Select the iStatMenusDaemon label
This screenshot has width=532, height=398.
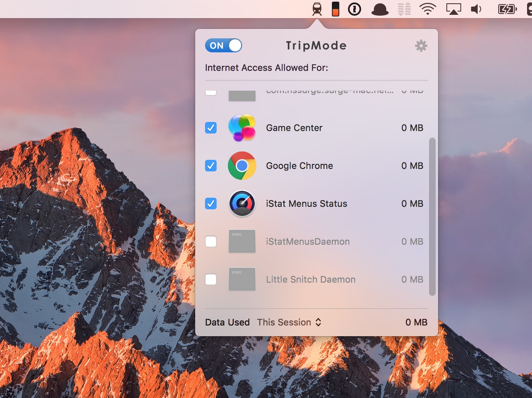tap(308, 241)
